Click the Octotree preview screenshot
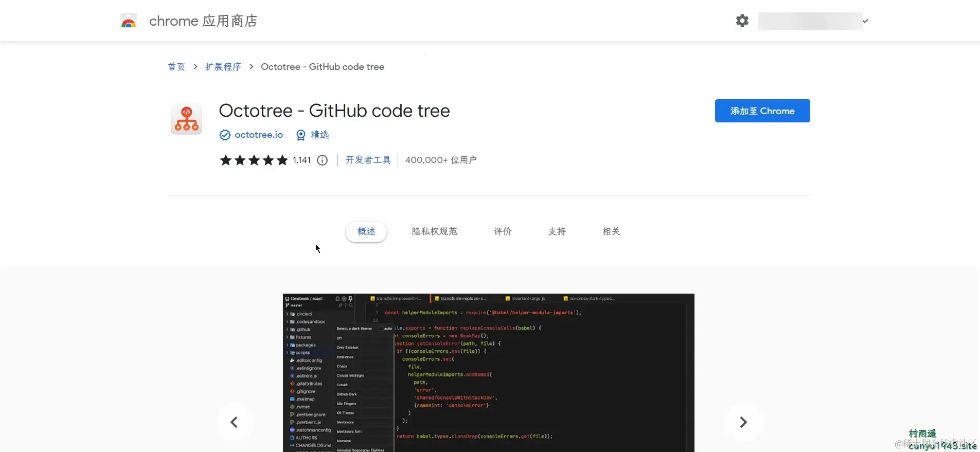Screen dimensions: 980x452 pyautogui.click(x=489, y=373)
